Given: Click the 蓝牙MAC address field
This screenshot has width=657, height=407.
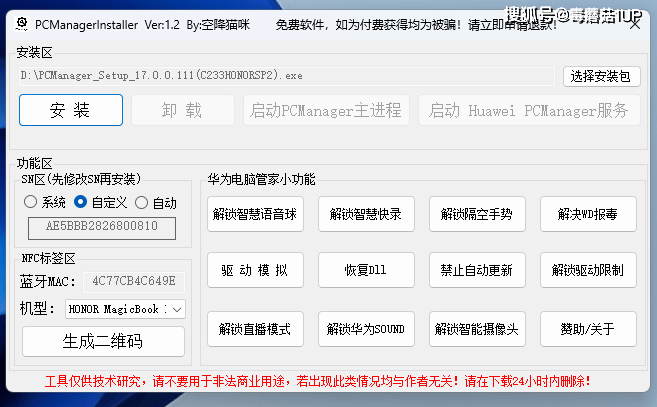Looking at the screenshot, I should 134,282.
